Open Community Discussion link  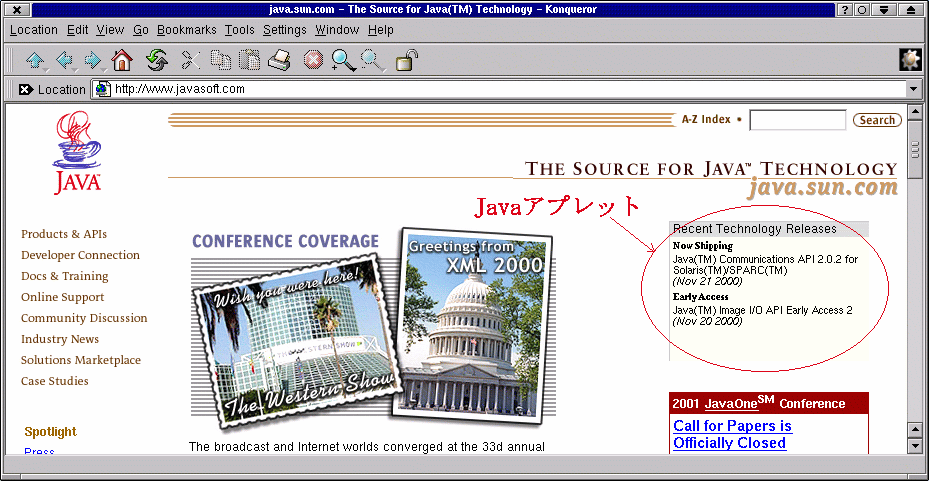(x=84, y=318)
